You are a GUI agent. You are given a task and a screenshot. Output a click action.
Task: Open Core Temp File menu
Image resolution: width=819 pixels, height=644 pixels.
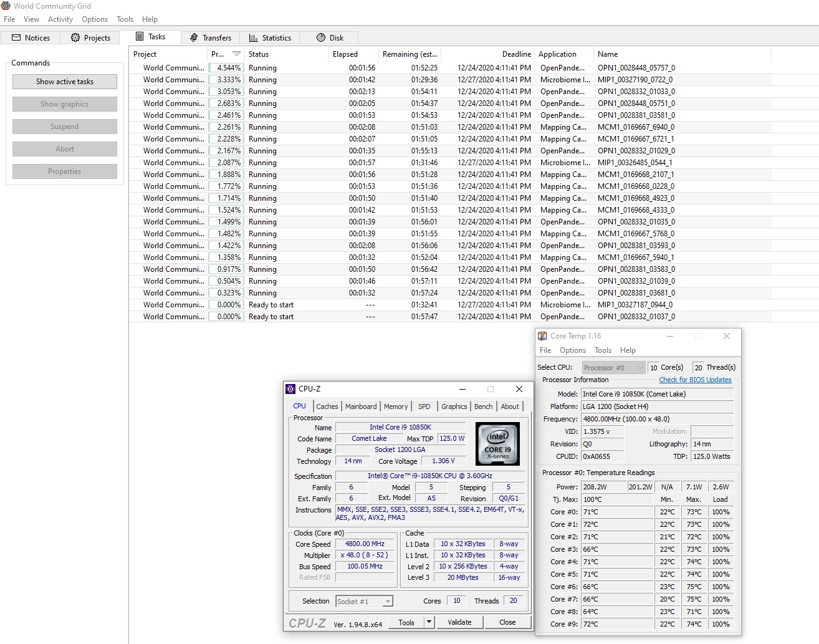[x=545, y=350]
